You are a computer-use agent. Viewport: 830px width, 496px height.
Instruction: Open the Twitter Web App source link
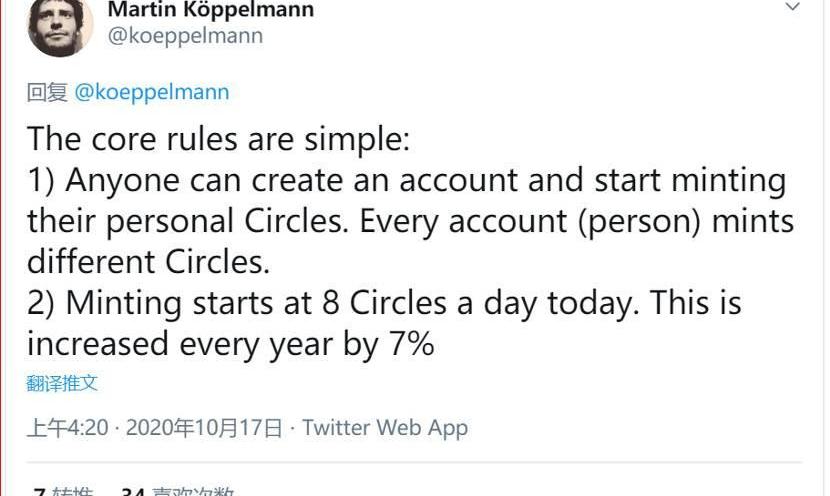click(385, 428)
